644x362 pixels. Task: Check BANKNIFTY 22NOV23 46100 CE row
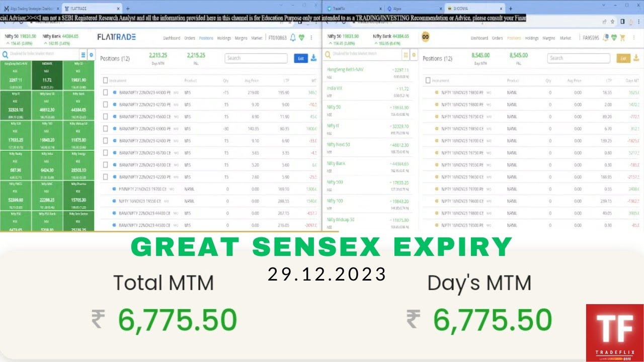[x=105, y=165]
